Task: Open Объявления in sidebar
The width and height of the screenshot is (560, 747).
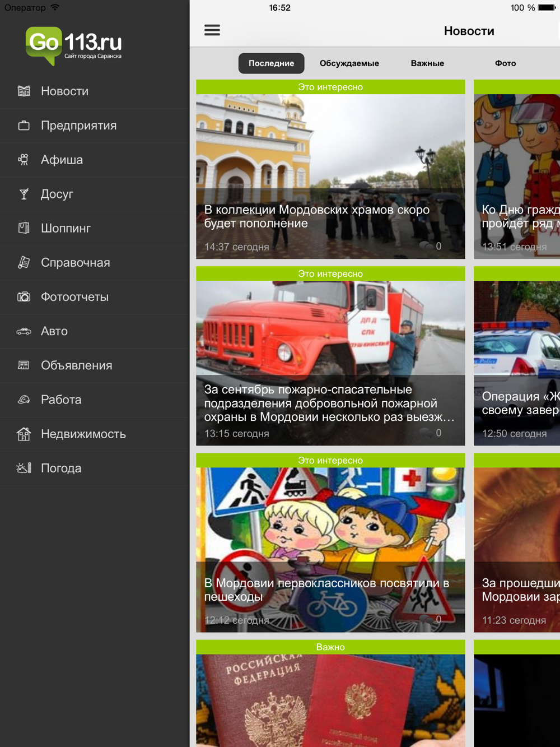Action: (x=95, y=365)
